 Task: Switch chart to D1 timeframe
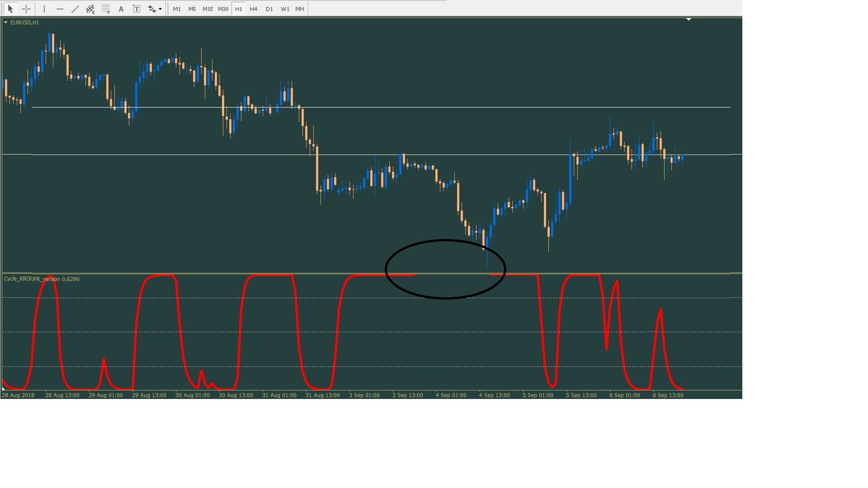pyautogui.click(x=269, y=9)
